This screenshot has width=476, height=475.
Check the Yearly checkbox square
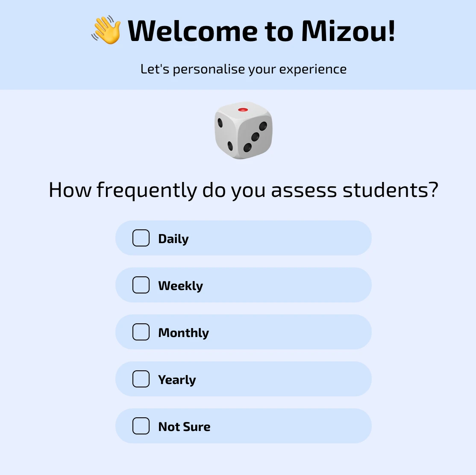(x=141, y=379)
